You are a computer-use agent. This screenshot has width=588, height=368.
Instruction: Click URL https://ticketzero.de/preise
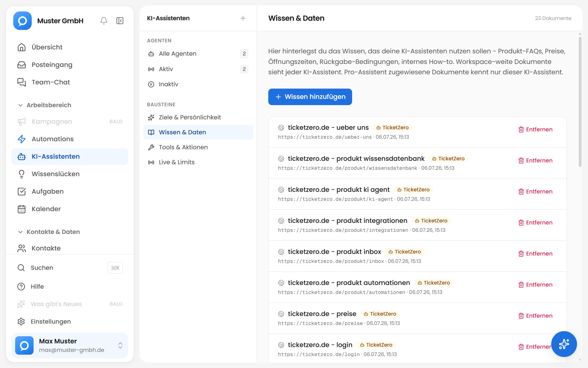(320, 323)
